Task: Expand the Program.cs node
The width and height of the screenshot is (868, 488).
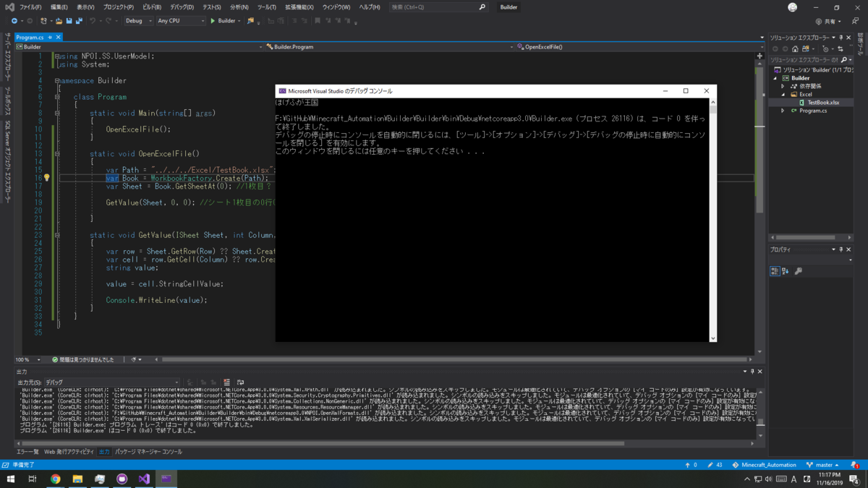Action: pos(783,111)
